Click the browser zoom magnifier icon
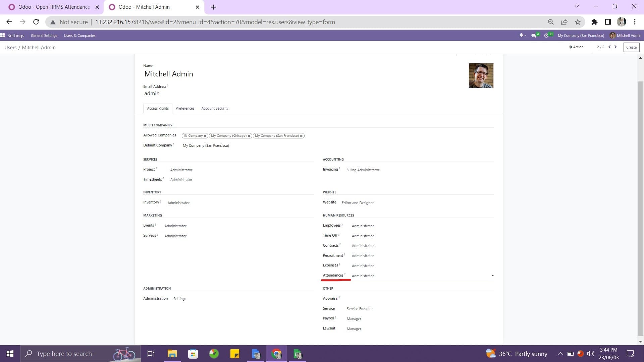This screenshot has width=644, height=362. point(551,22)
